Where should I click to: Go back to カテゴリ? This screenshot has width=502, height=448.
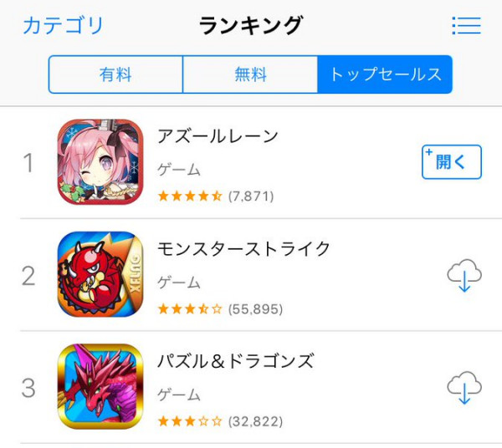point(63,25)
